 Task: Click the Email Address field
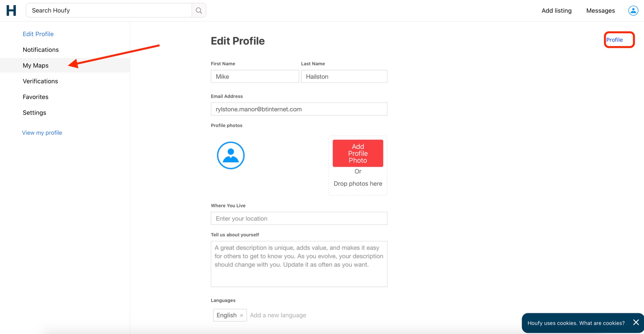click(x=299, y=109)
